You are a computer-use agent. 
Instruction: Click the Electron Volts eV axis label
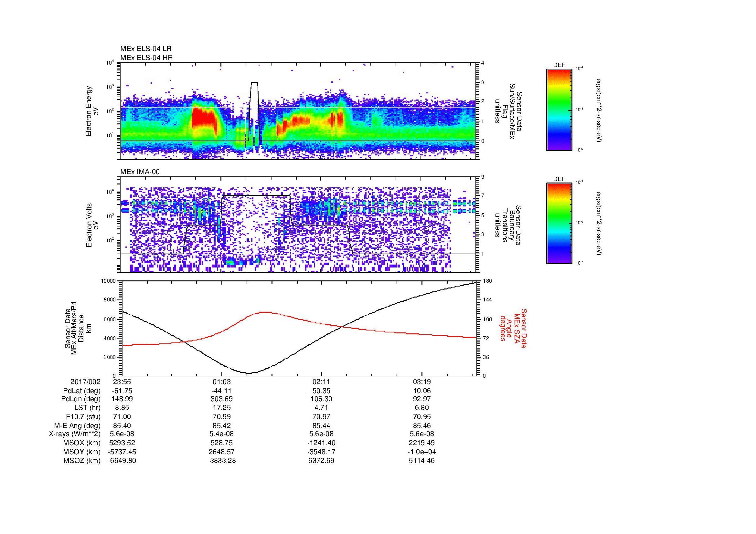(92, 225)
